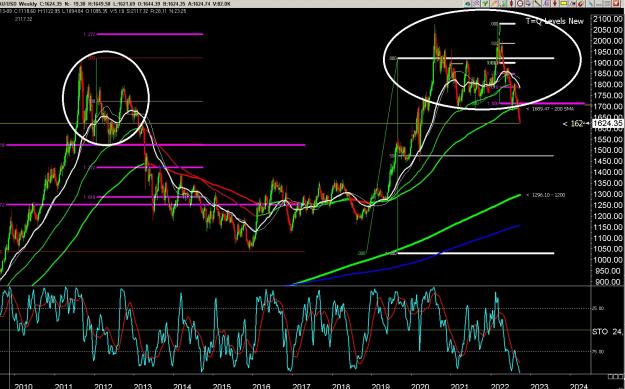Image resolution: width=625 pixels, height=389 pixels.
Task: Select the diagonal trend line tool
Action: [x=537, y=4]
